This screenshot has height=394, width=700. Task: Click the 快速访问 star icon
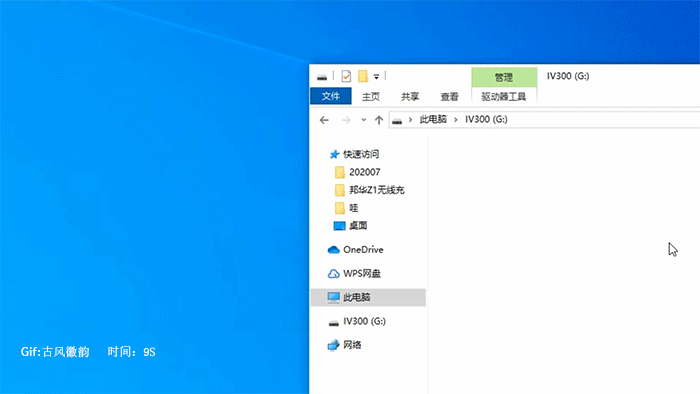pos(334,154)
